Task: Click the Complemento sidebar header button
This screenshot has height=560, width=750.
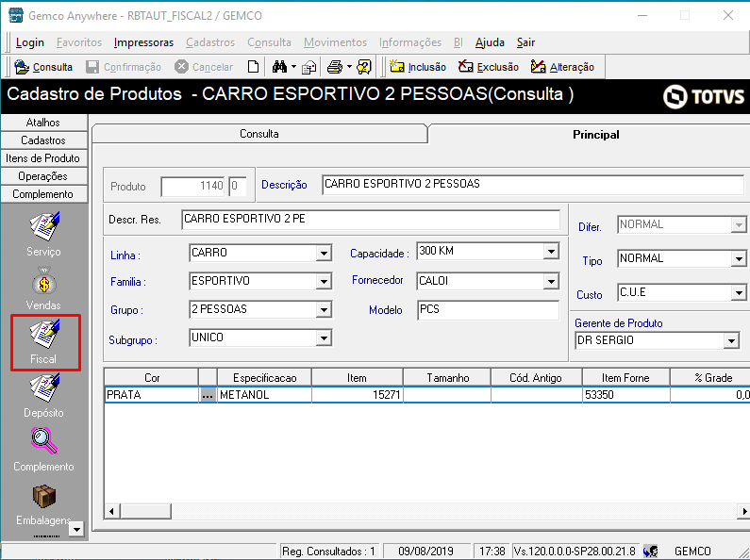Action: coord(43,194)
